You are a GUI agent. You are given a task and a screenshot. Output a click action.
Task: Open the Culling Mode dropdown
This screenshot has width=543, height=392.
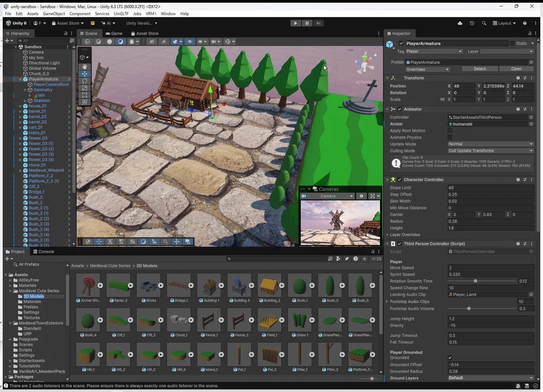(x=491, y=151)
